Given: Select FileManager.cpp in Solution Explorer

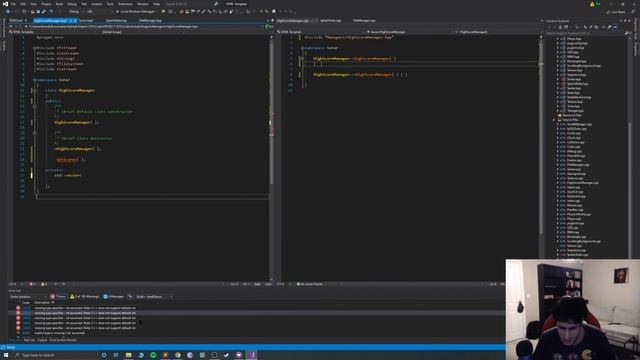Looking at the screenshot, I should click(578, 165).
